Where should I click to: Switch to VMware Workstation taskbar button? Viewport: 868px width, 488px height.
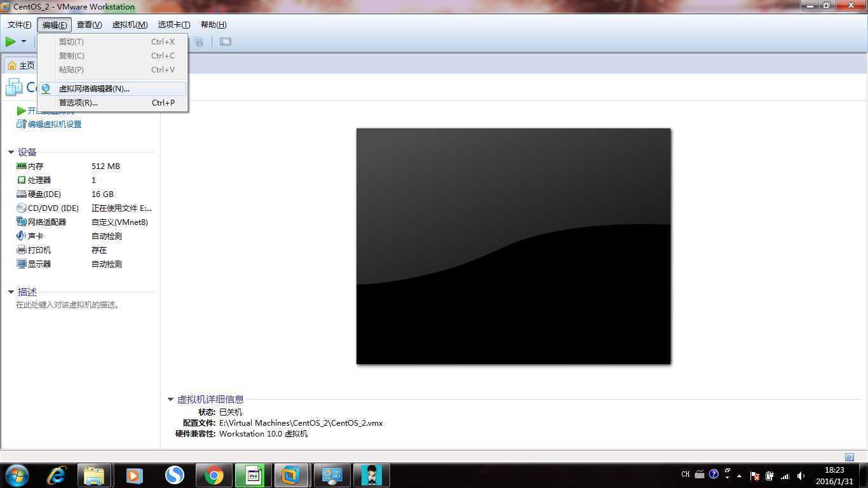(x=292, y=475)
